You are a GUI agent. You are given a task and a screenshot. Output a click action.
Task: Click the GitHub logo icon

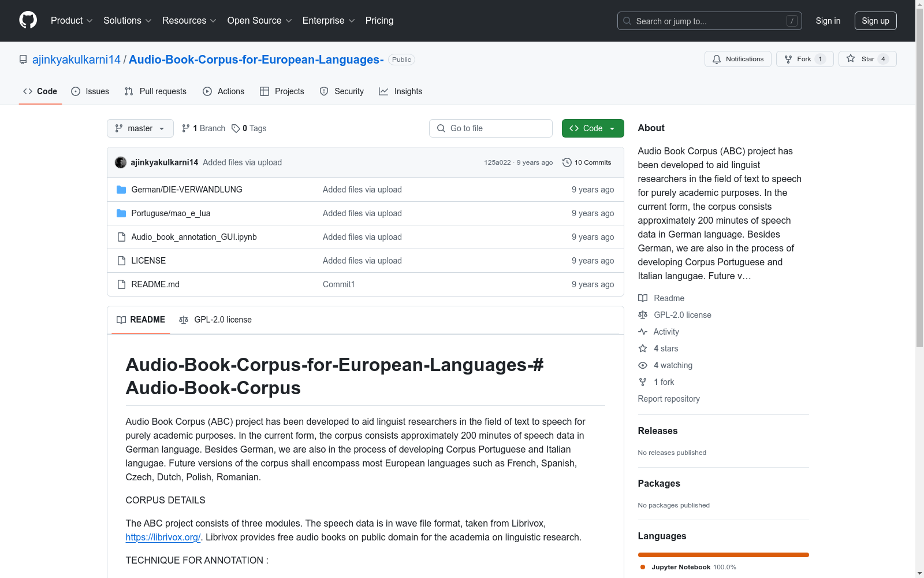(x=28, y=20)
